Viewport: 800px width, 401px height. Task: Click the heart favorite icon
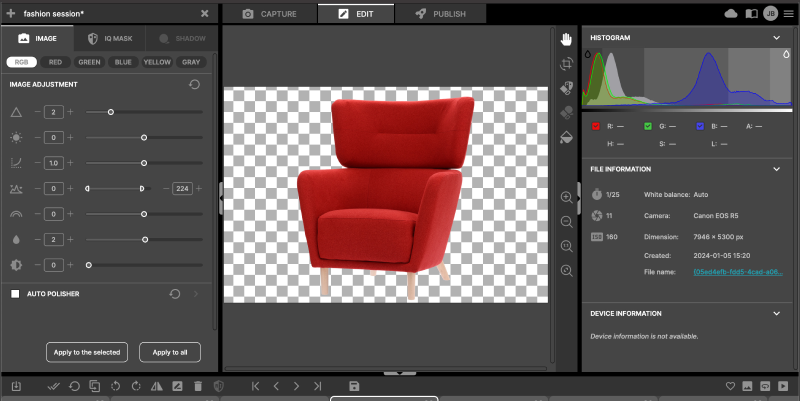(x=731, y=387)
